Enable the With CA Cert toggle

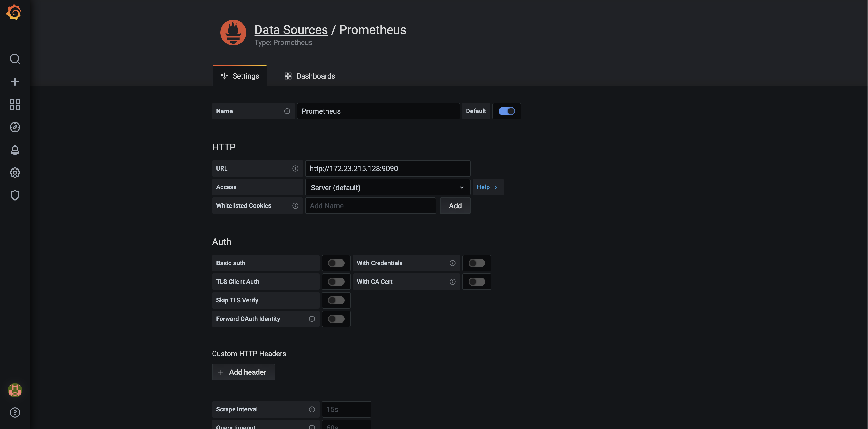click(x=476, y=282)
